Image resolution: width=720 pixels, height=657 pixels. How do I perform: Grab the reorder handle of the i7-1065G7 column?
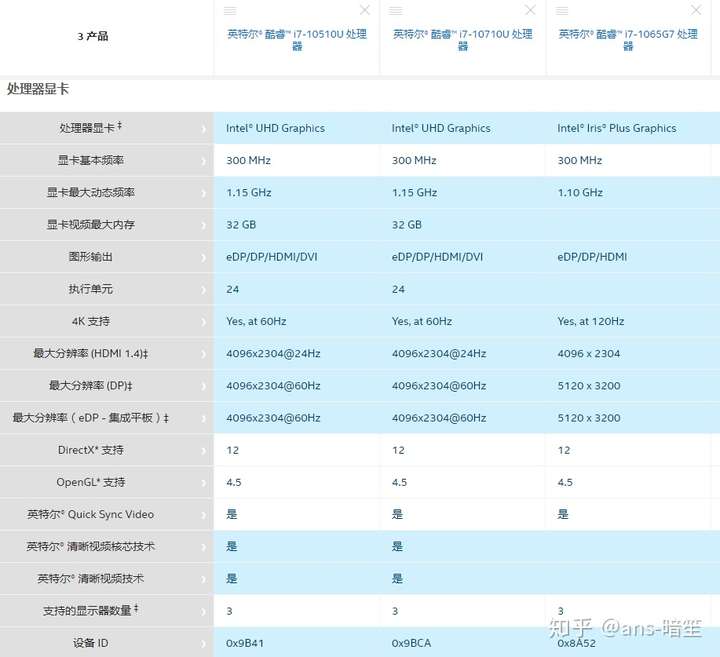(562, 11)
